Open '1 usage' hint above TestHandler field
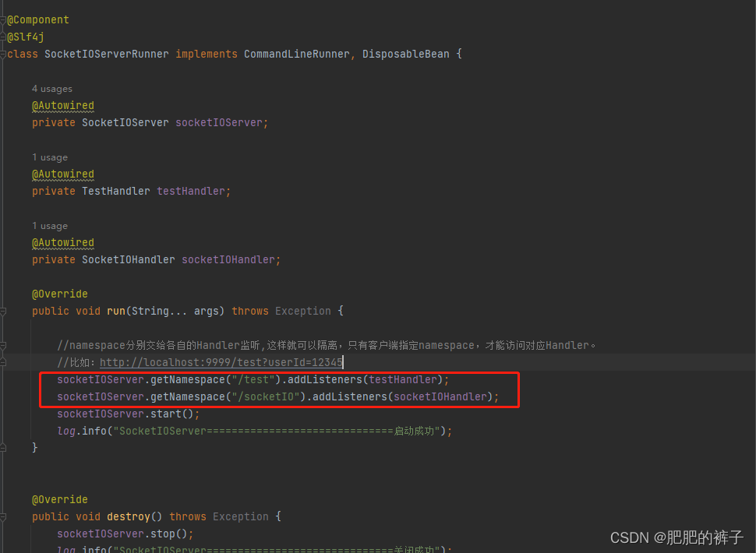Screen dimensions: 756x553 click(50, 157)
